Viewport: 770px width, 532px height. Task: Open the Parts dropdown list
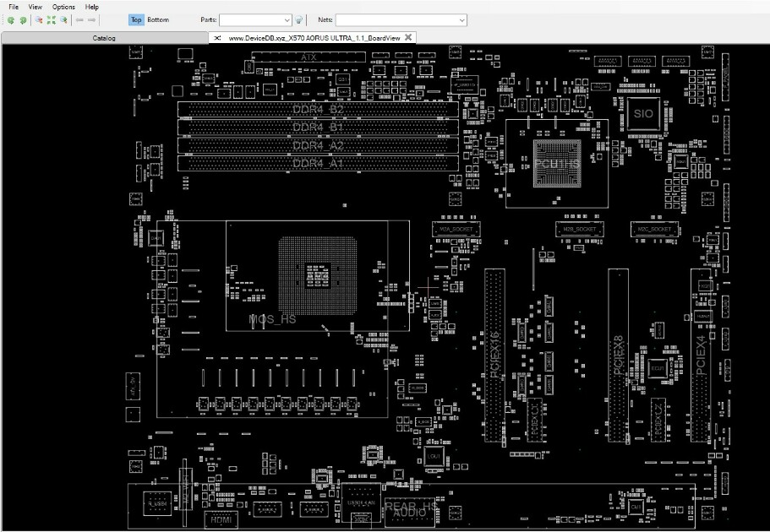(x=287, y=20)
